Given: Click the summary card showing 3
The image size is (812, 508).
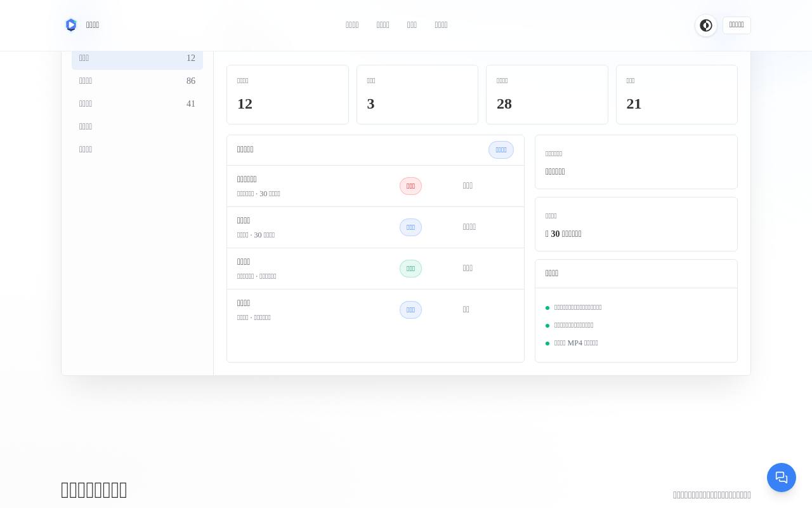Looking at the screenshot, I should pos(417,95).
